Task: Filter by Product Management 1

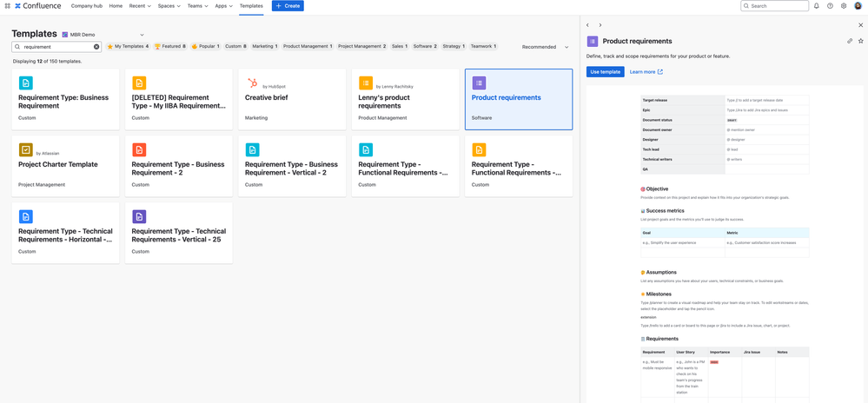Action: (x=308, y=47)
